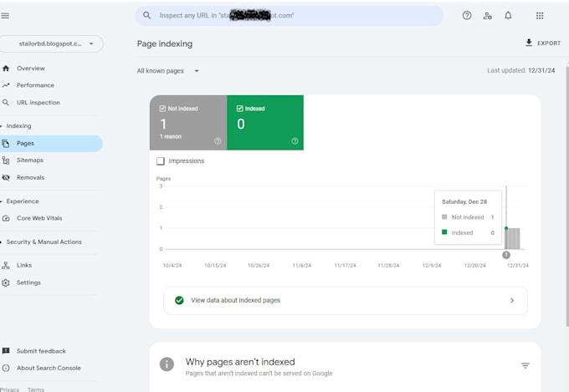The width and height of the screenshot is (569, 392).
Task: Click help icon on Indexed card
Action: click(295, 141)
